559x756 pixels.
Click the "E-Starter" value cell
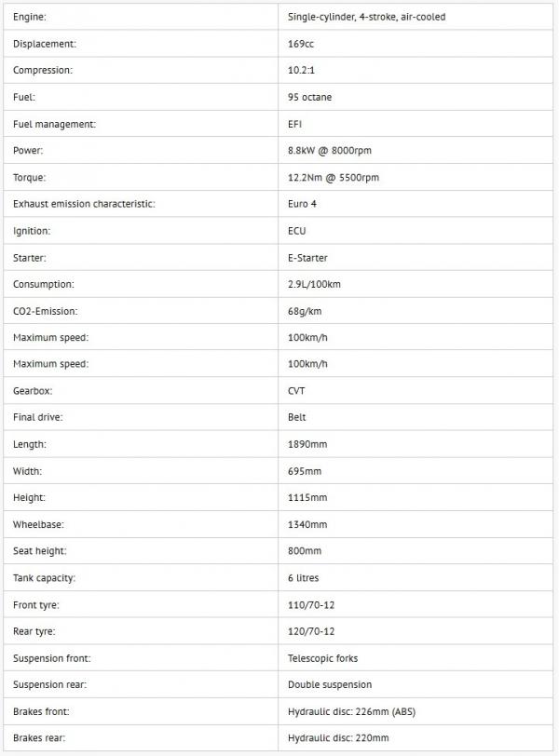308,257
